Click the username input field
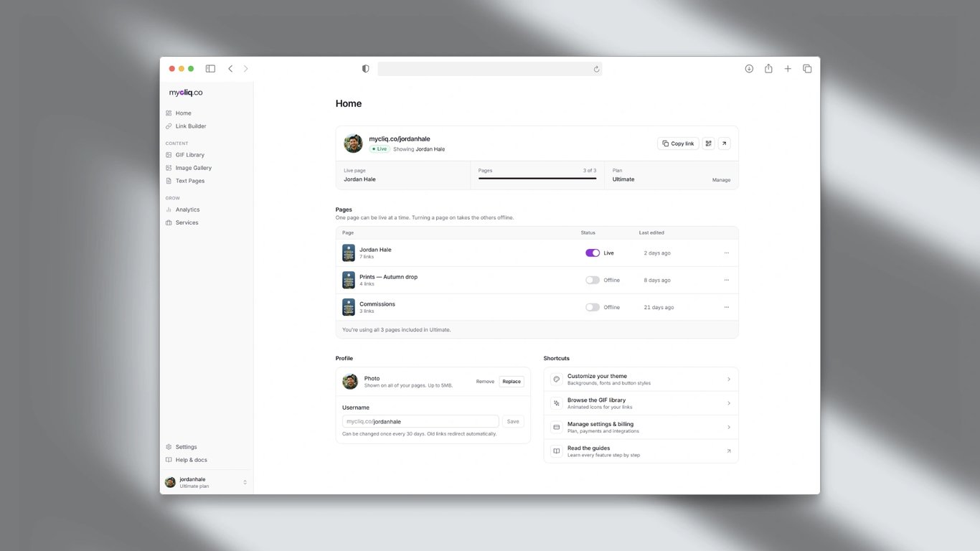980x551 pixels. 420,422
